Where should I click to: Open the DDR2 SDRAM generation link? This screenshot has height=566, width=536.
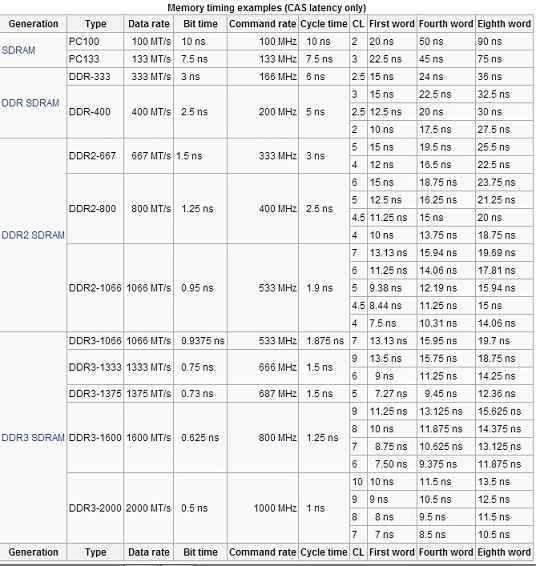[x=33, y=235]
